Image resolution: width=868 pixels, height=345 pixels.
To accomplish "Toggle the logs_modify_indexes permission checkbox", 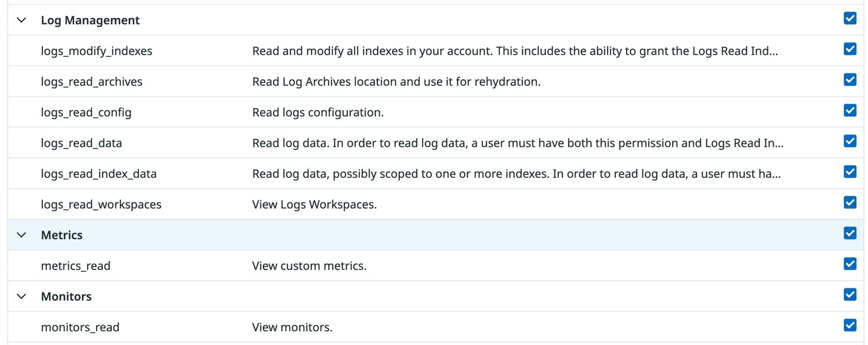I will (x=850, y=49).
